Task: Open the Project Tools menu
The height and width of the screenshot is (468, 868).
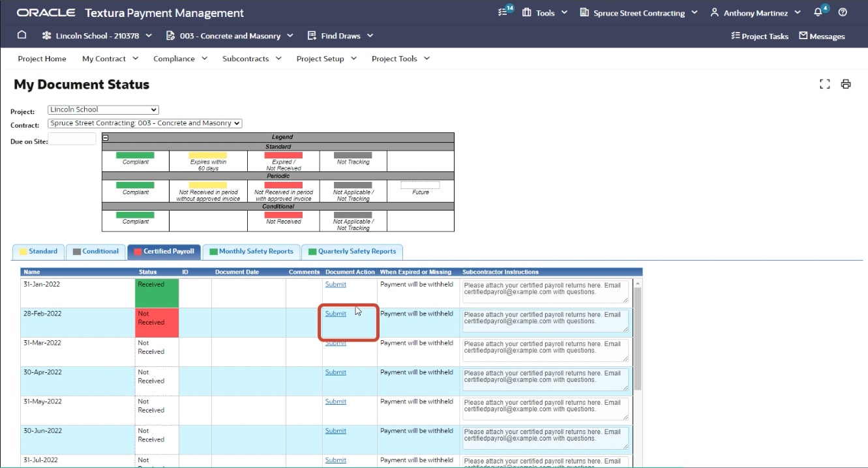Action: pos(400,59)
